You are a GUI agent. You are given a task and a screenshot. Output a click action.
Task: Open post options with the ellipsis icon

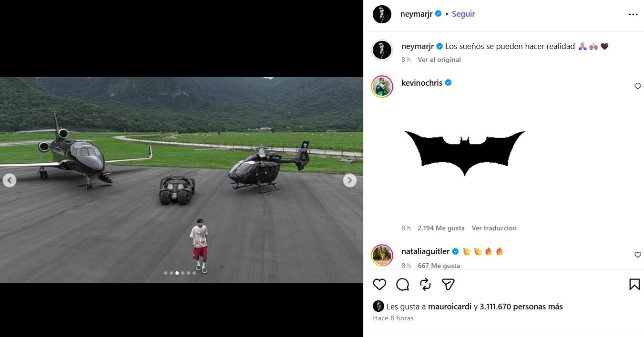tap(633, 14)
